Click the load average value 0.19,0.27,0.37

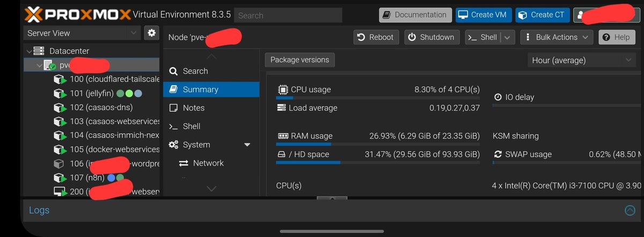click(454, 108)
